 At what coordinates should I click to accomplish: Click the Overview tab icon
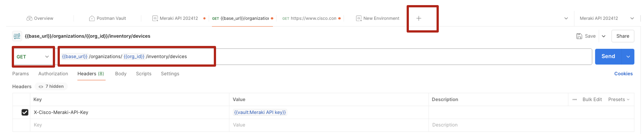pyautogui.click(x=29, y=19)
